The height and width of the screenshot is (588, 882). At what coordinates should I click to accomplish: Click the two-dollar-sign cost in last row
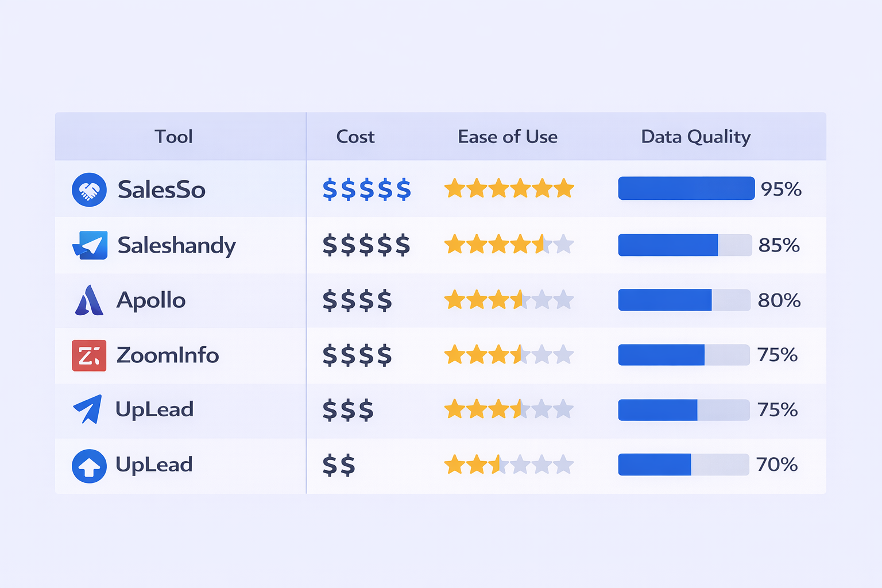pyautogui.click(x=339, y=465)
